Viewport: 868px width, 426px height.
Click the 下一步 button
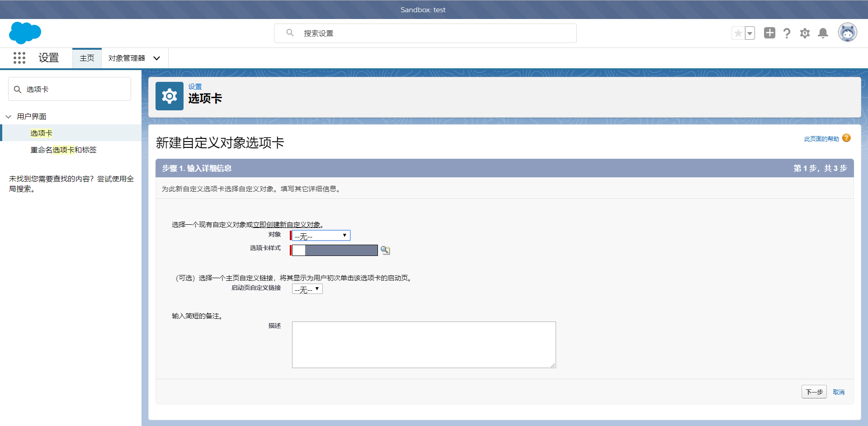(814, 392)
